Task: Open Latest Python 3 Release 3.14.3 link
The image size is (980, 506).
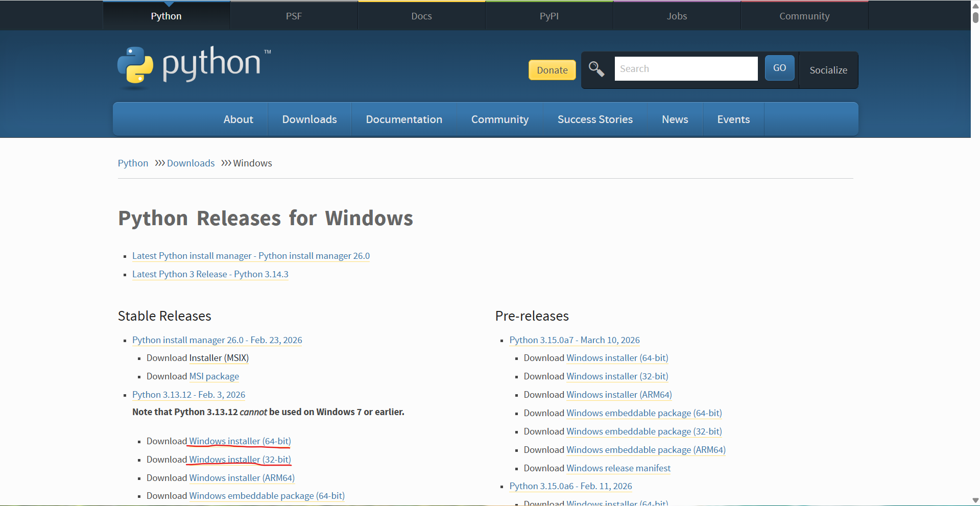Action: coord(210,274)
